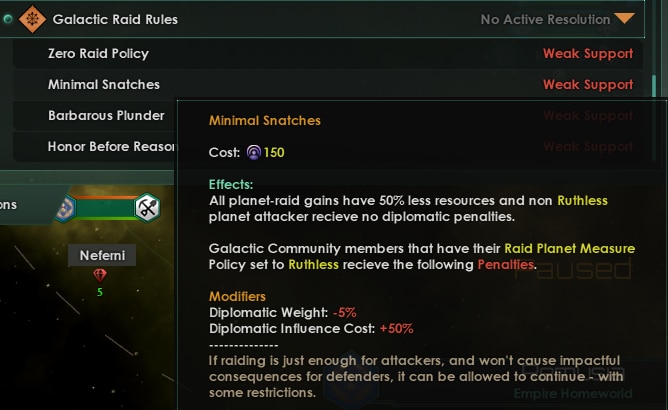Toggle the green dot beside Galactic Raid Rules
Screen dimensions: 668x410
8,19
